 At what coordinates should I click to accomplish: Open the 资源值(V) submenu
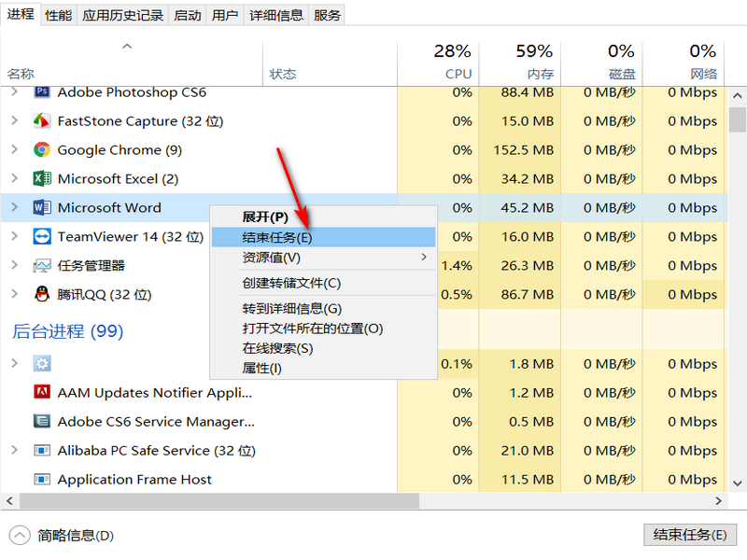(x=271, y=258)
